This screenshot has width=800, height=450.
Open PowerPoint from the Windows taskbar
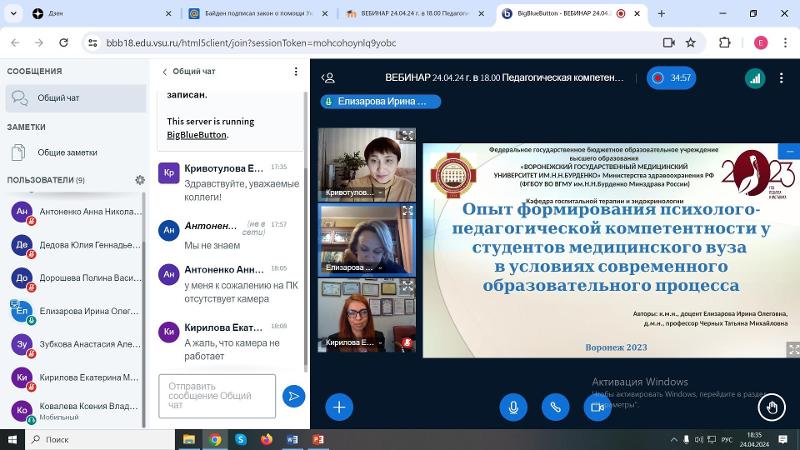tap(318, 439)
